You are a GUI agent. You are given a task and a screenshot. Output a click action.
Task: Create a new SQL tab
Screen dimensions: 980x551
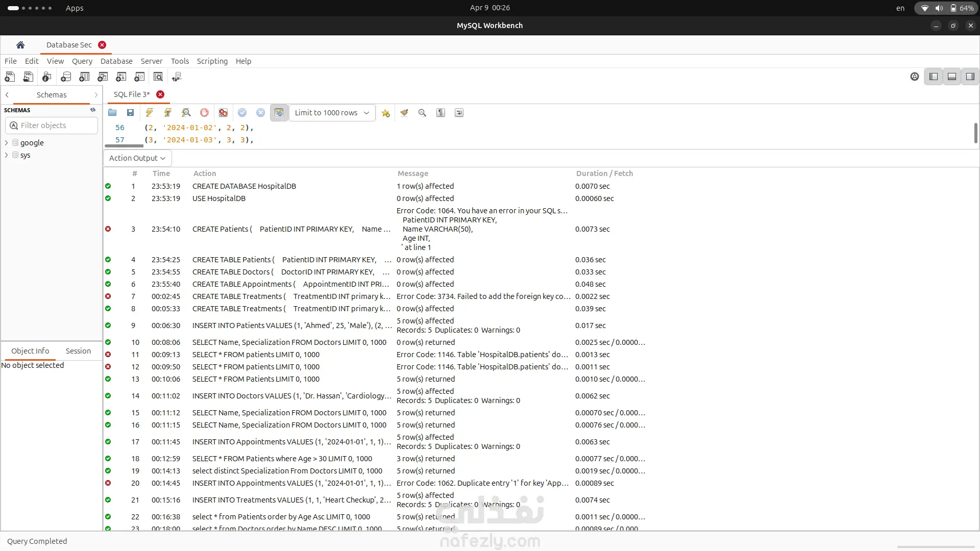click(10, 77)
